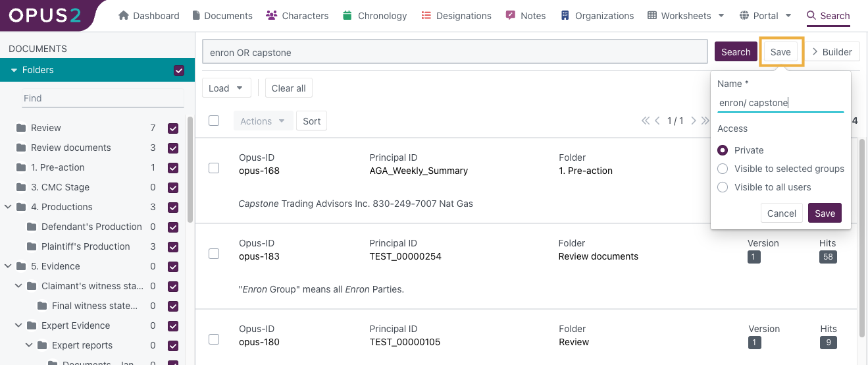Screen dimensions: 868x365
Task: Go to the previous results page
Action: click(x=657, y=121)
